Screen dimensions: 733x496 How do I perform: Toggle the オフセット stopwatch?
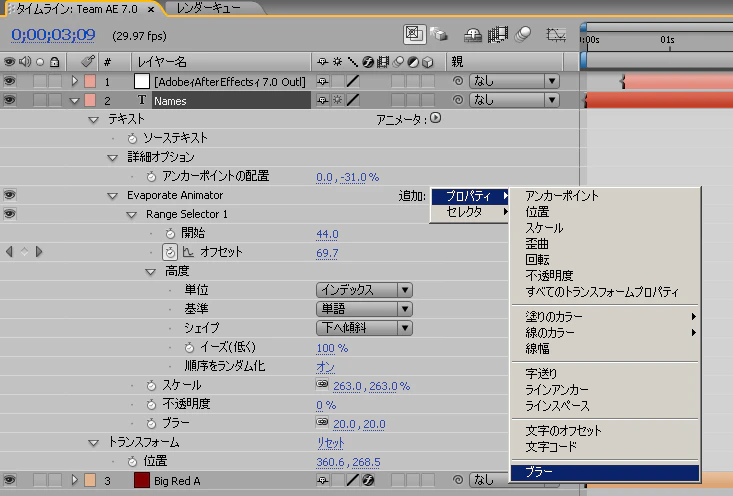pyautogui.click(x=170, y=252)
